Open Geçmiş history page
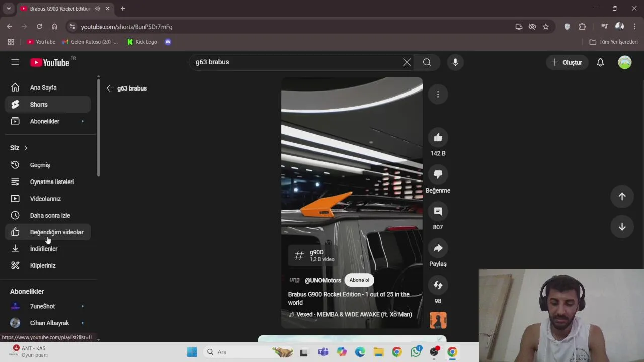The width and height of the screenshot is (644, 362). coord(48,165)
